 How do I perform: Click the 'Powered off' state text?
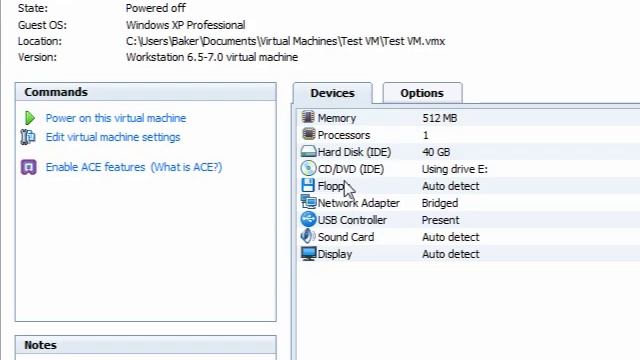tap(156, 8)
